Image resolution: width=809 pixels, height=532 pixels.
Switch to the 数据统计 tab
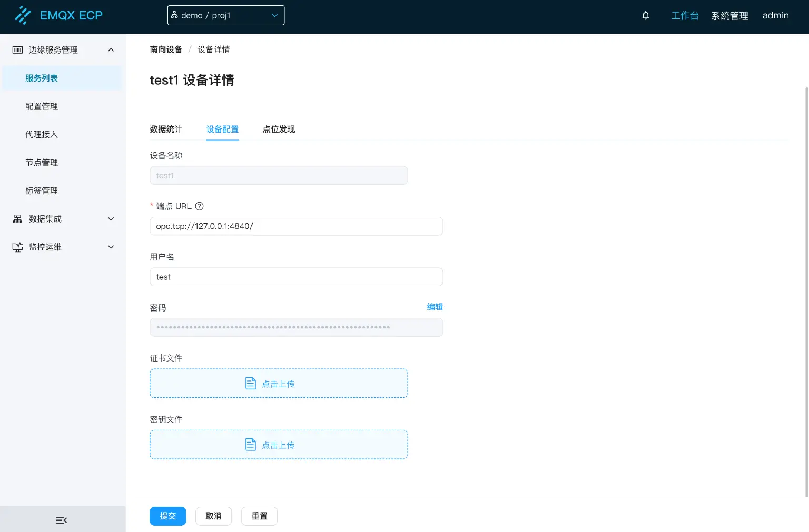(x=166, y=129)
